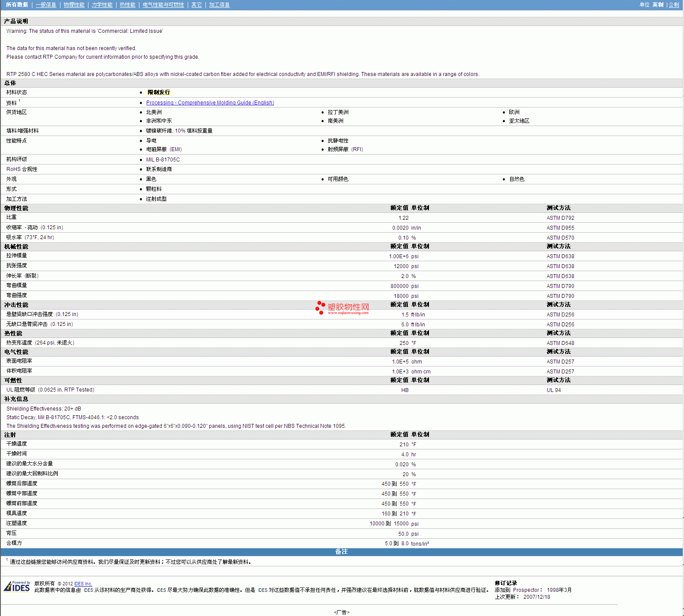Open the RoHS 合规性 link

point(22,169)
